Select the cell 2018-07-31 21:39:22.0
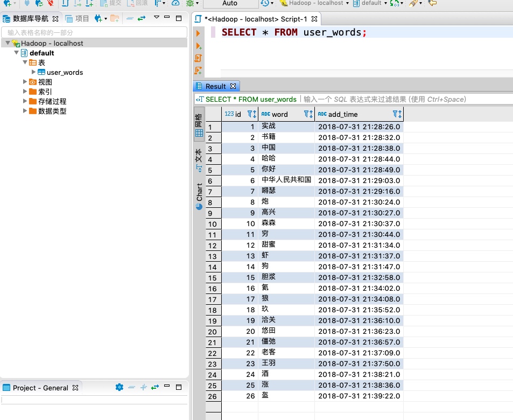Screen dimensions: 513x420 click(x=359, y=396)
